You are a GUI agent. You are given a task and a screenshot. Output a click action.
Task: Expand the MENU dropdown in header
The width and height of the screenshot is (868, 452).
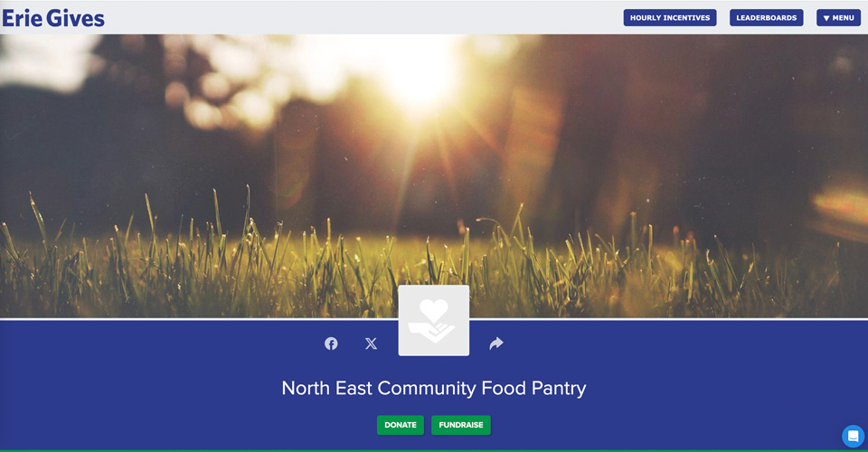click(x=839, y=18)
